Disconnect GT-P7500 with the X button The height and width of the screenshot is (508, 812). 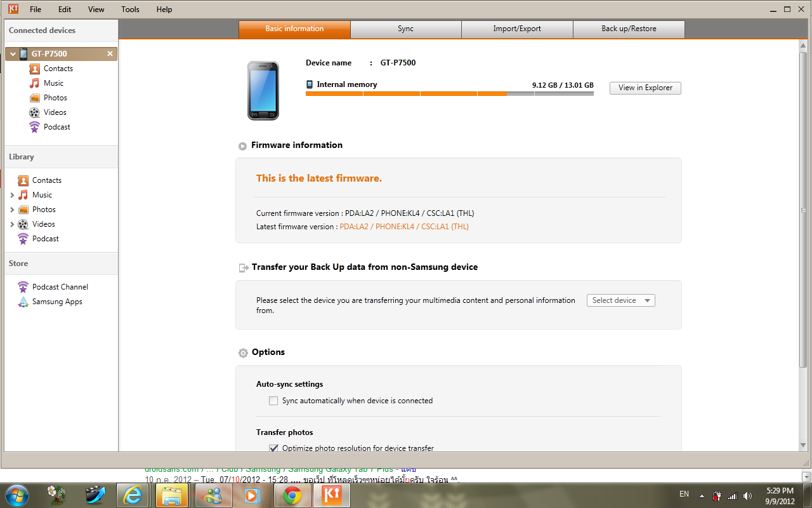(110, 54)
